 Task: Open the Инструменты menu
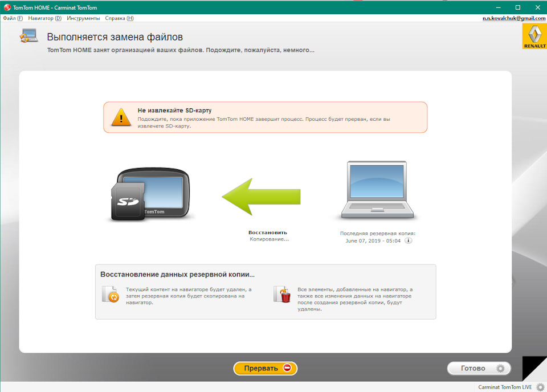[83, 18]
